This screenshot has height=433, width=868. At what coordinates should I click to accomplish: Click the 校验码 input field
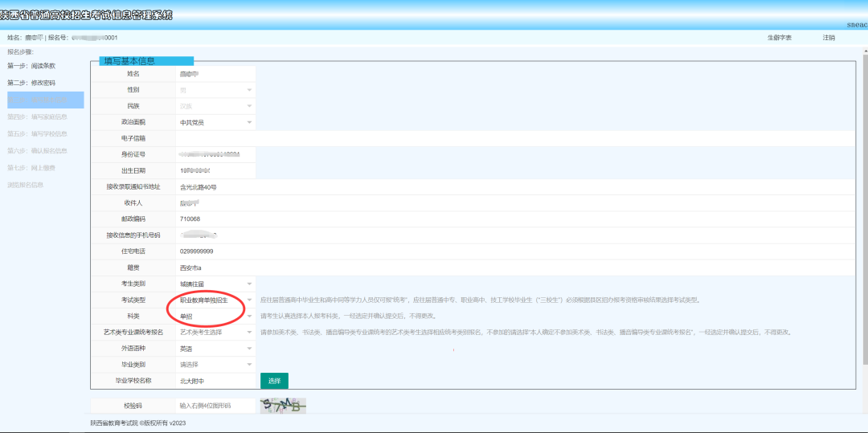click(x=215, y=406)
